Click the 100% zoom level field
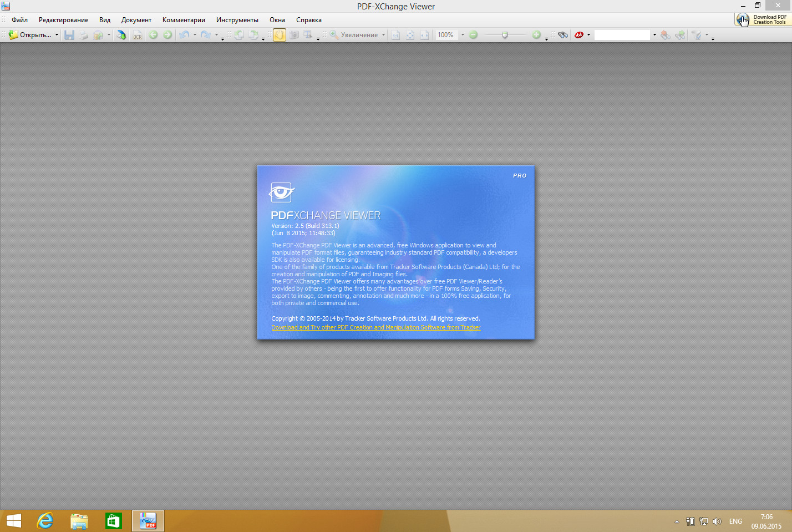This screenshot has width=792, height=532. point(446,35)
